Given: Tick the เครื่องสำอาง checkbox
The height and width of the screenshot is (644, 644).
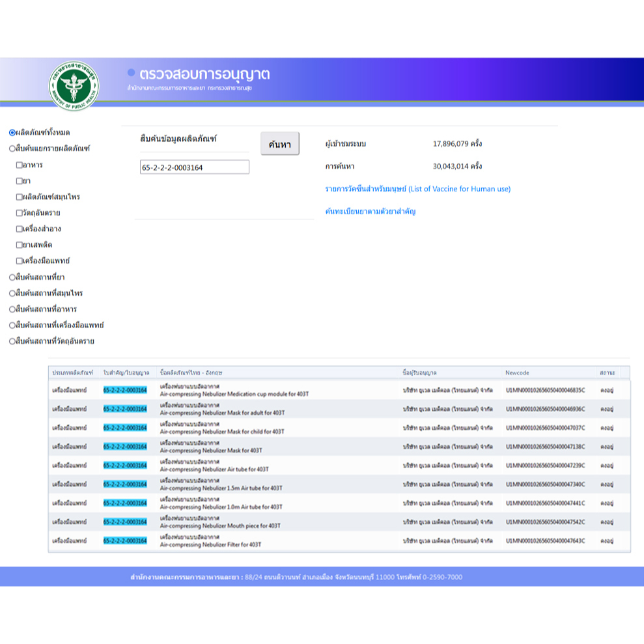Looking at the screenshot, I should (20, 229).
